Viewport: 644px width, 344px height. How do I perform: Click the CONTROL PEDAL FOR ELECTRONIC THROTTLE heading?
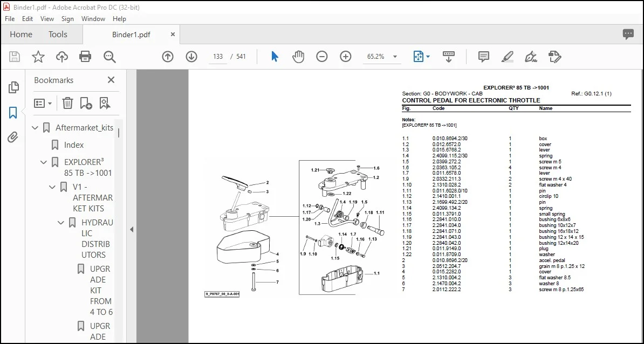(471, 100)
